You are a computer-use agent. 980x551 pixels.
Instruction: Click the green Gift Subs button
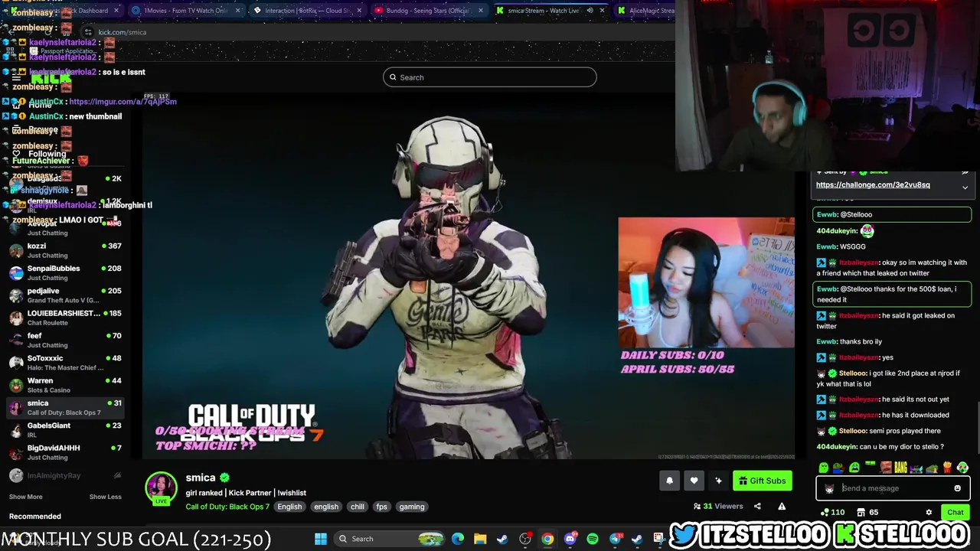(x=763, y=481)
